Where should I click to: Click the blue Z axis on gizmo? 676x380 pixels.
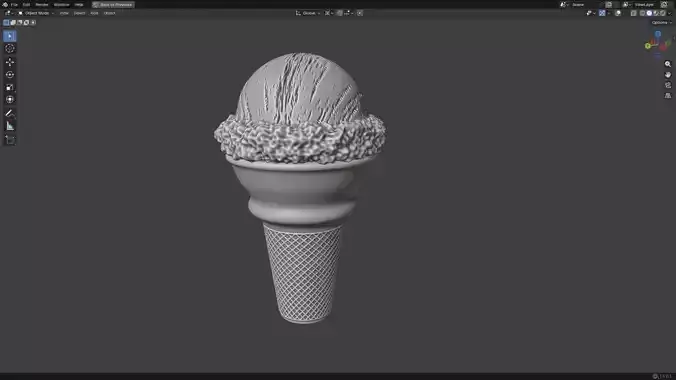[658, 34]
